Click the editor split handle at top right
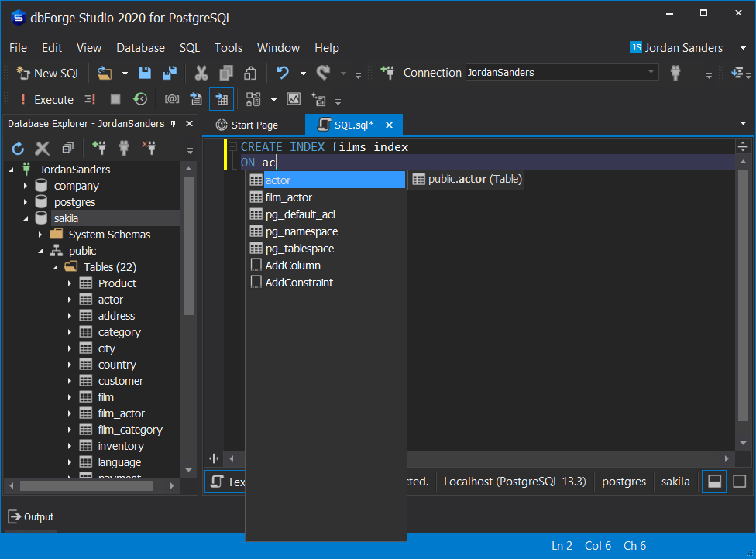 pos(743,146)
